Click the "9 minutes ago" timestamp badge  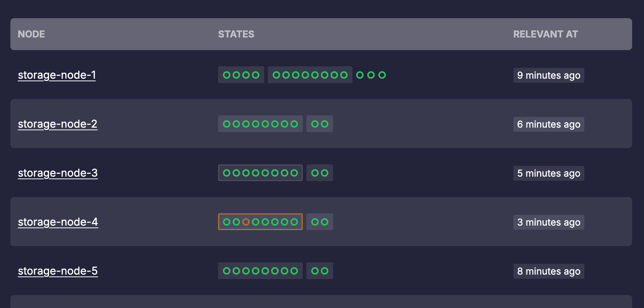pos(549,75)
